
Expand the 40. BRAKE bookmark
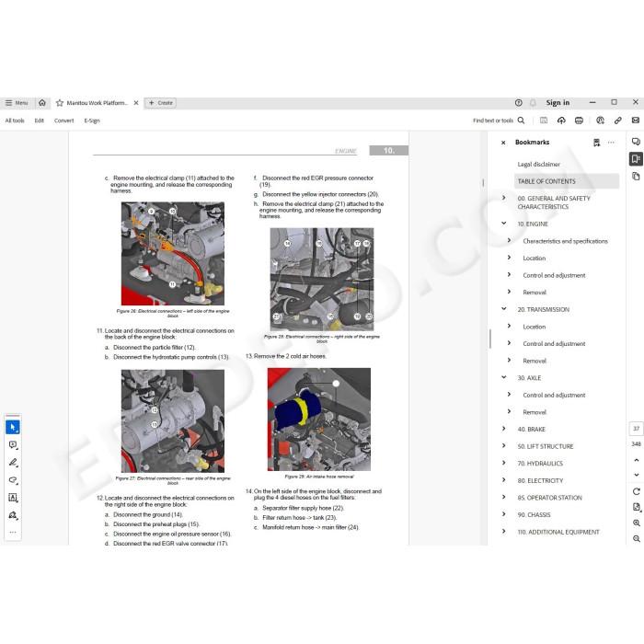coord(503,429)
